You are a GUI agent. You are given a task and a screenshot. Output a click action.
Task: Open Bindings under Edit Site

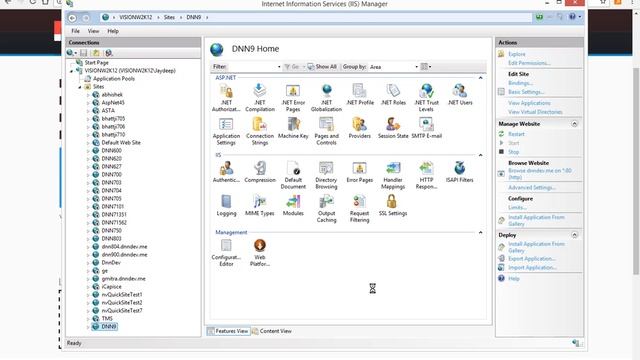(520, 83)
